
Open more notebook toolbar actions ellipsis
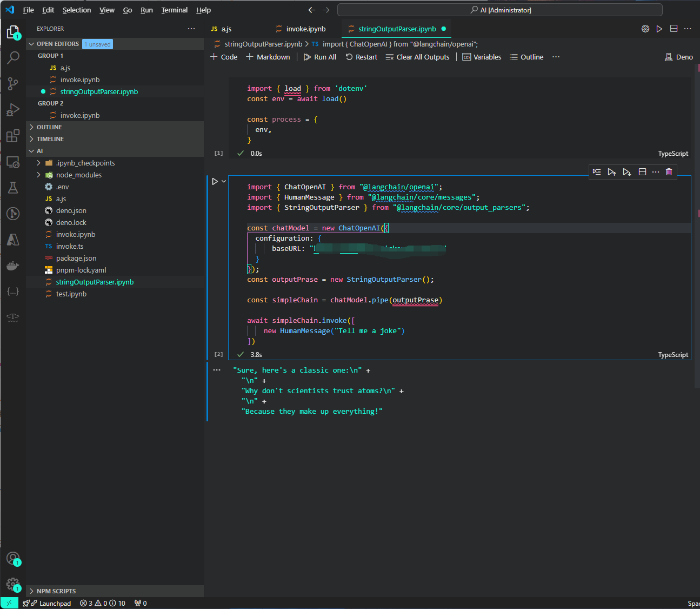(556, 57)
